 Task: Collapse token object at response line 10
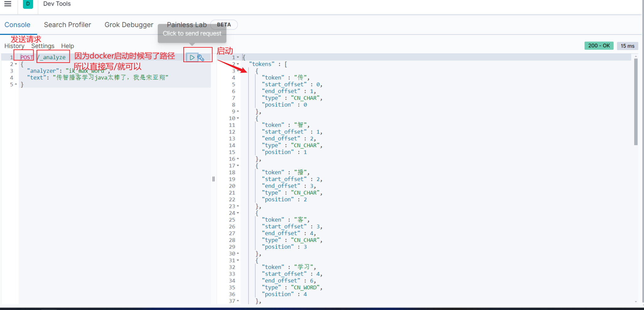point(238,118)
